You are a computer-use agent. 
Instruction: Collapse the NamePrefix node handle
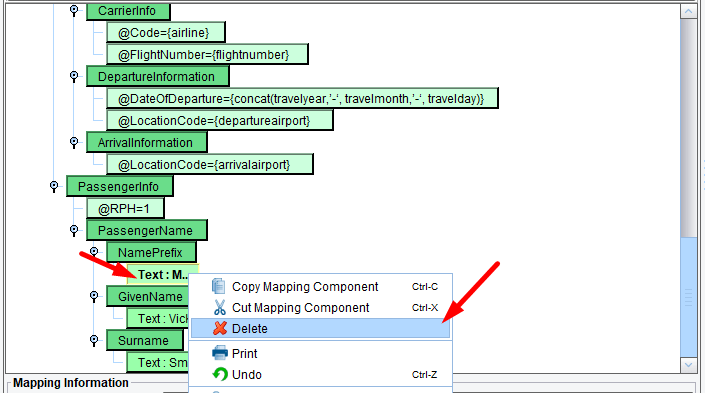pyautogui.click(x=94, y=251)
